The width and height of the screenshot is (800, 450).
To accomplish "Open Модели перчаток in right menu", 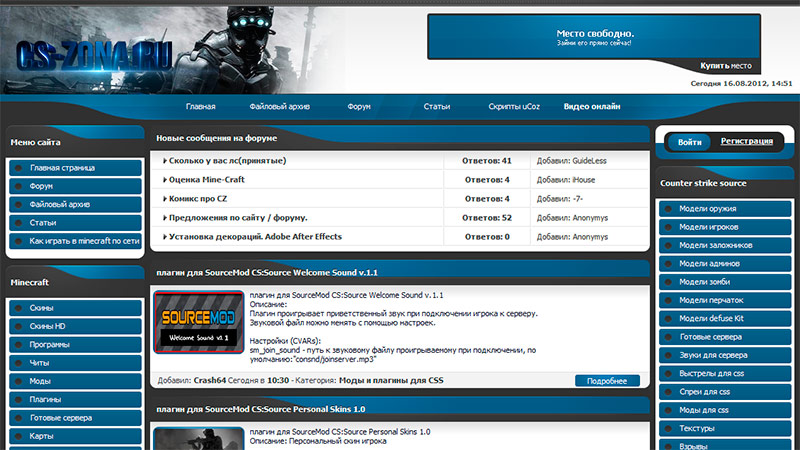I will pyautogui.click(x=725, y=301).
